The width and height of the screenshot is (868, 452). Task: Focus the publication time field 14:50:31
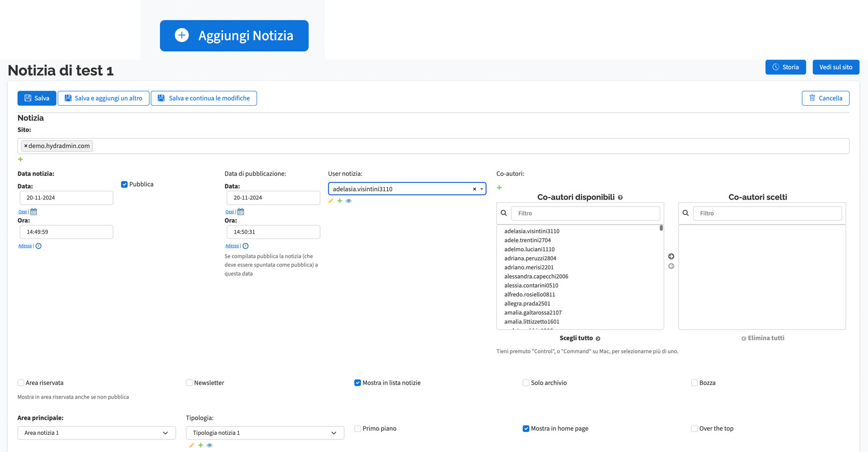click(x=273, y=232)
